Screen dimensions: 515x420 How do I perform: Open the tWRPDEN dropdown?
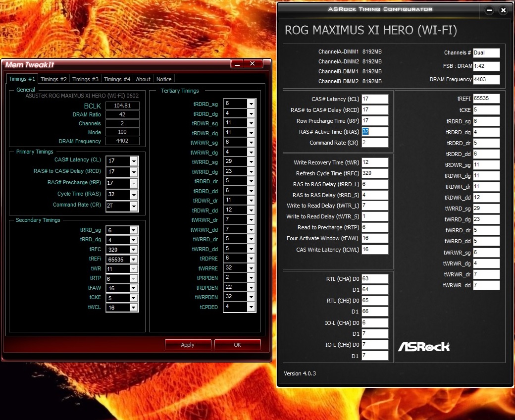point(251,297)
